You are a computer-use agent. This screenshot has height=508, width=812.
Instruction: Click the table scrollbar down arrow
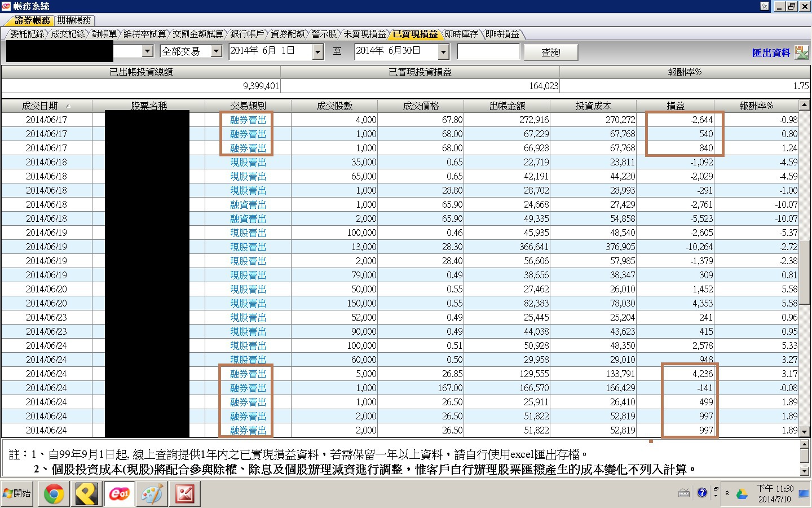coord(805,432)
